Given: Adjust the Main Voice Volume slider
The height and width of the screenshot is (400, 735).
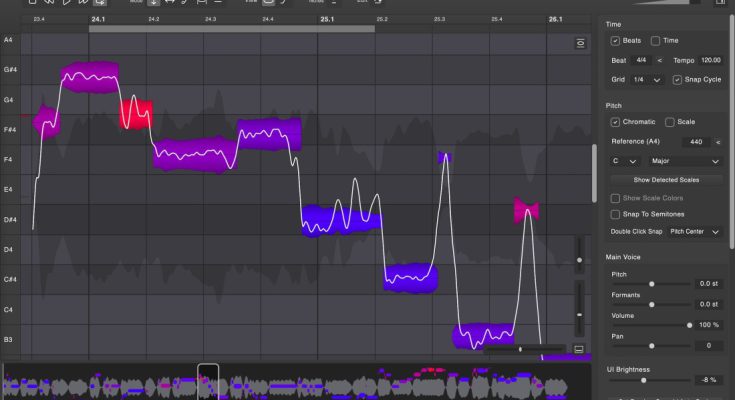Looking at the screenshot, I should (689, 325).
